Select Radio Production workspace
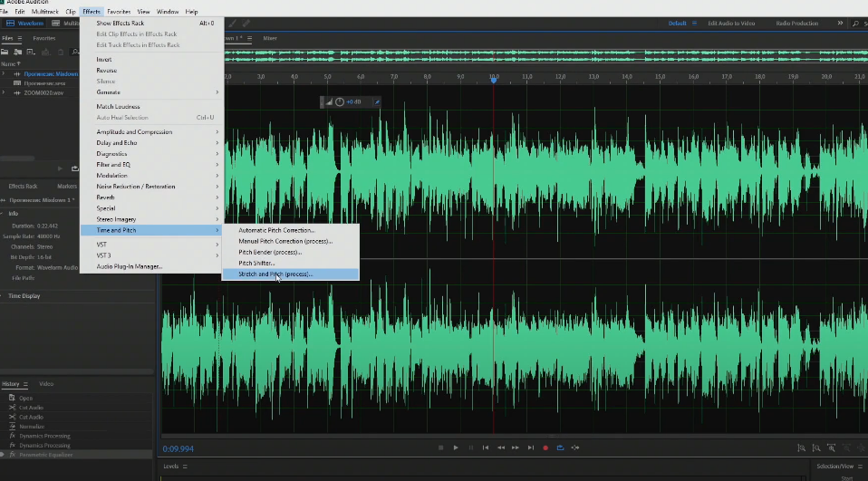The height and width of the screenshot is (481, 868). click(x=796, y=24)
